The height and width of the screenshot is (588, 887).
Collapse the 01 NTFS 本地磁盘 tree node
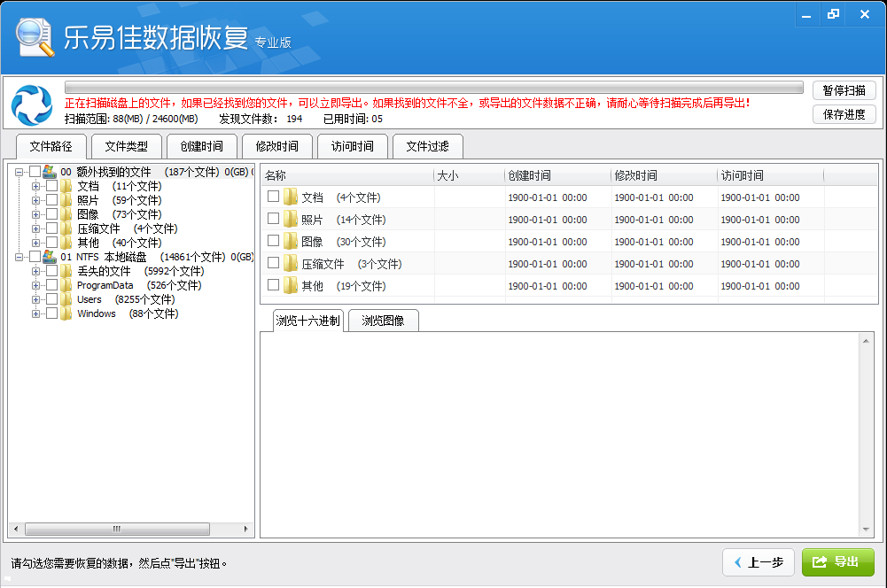tap(19, 257)
